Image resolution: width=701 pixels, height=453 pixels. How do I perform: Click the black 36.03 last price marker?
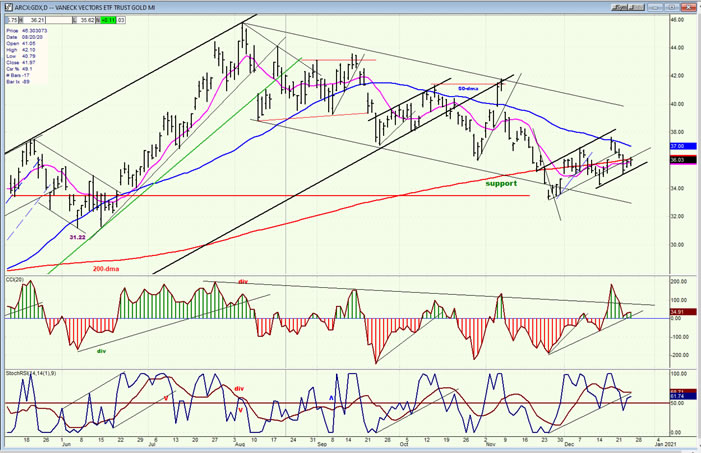coord(683,160)
